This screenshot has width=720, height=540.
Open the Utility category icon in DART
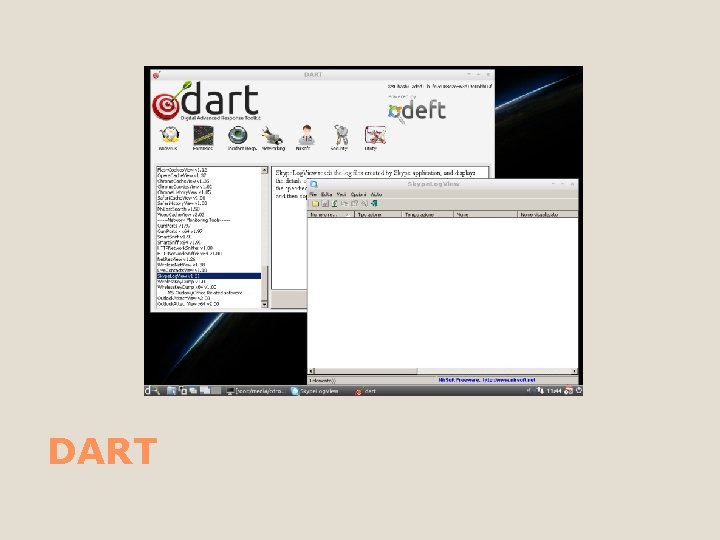tap(375, 135)
